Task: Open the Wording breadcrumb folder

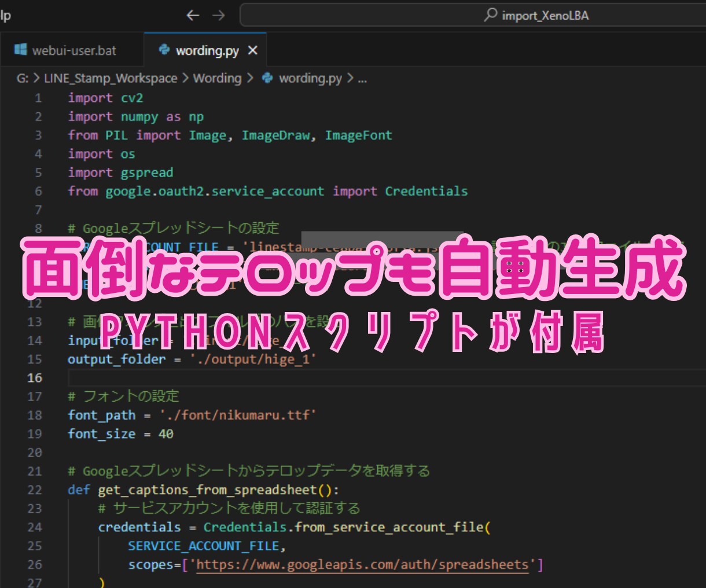Action: [x=217, y=78]
